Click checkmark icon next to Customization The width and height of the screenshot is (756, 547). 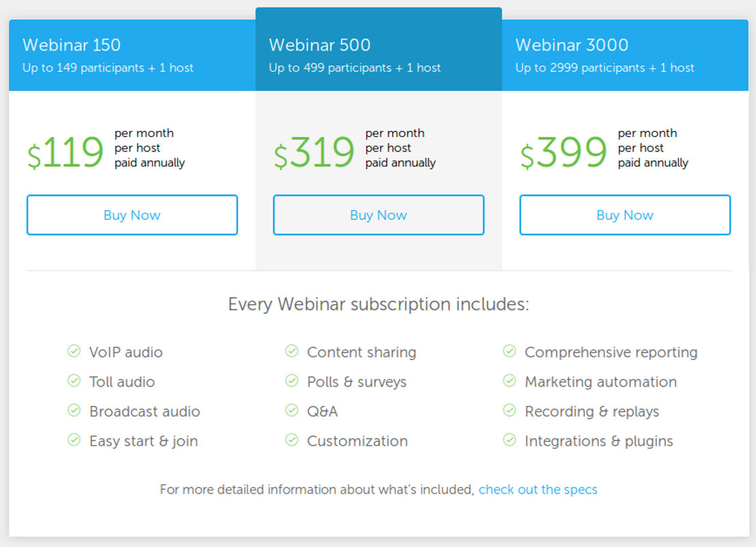292,439
